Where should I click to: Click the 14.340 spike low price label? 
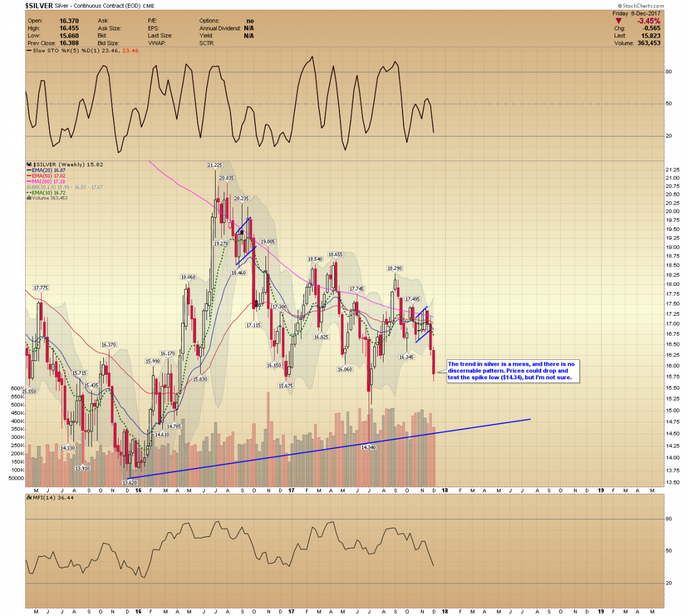pos(368,447)
